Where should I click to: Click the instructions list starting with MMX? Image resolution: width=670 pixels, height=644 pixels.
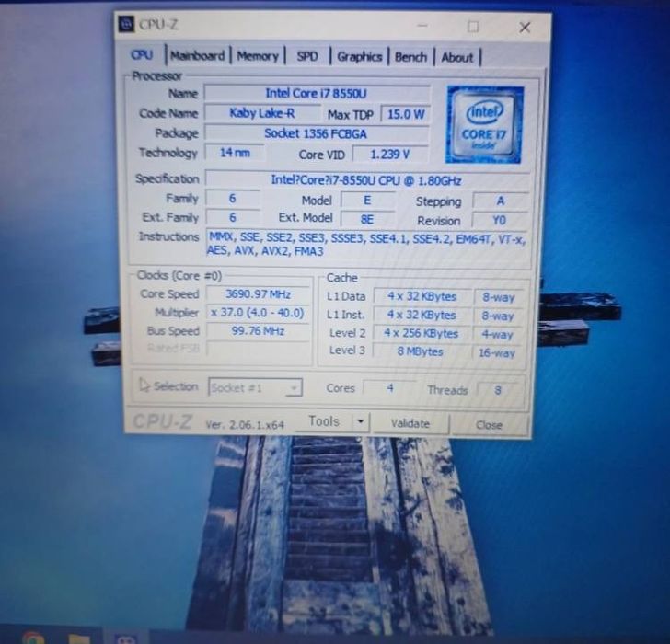(x=366, y=245)
